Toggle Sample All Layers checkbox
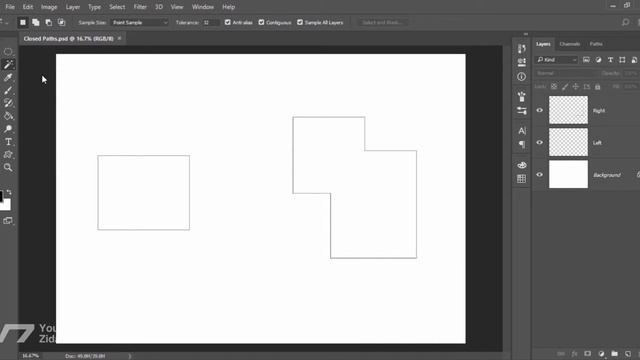The image size is (640, 360). (x=300, y=22)
